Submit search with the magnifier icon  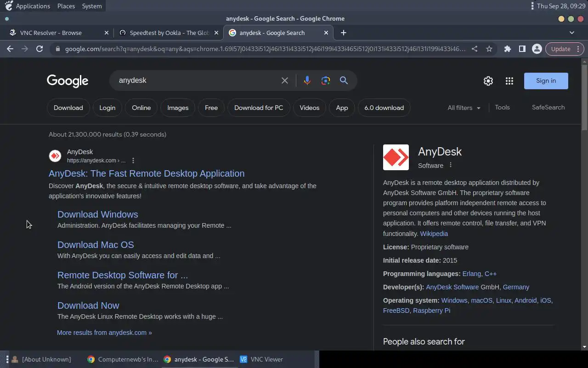click(344, 80)
